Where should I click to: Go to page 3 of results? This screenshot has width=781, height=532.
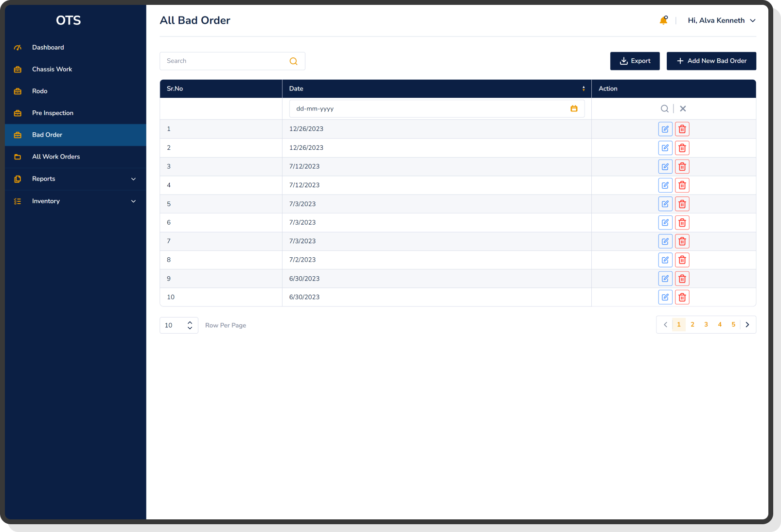coord(706,324)
